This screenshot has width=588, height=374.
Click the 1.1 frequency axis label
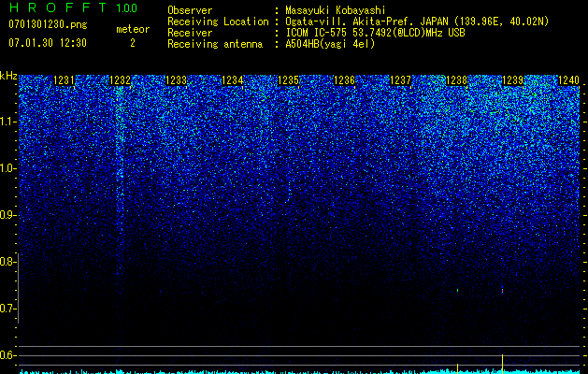click(x=8, y=122)
